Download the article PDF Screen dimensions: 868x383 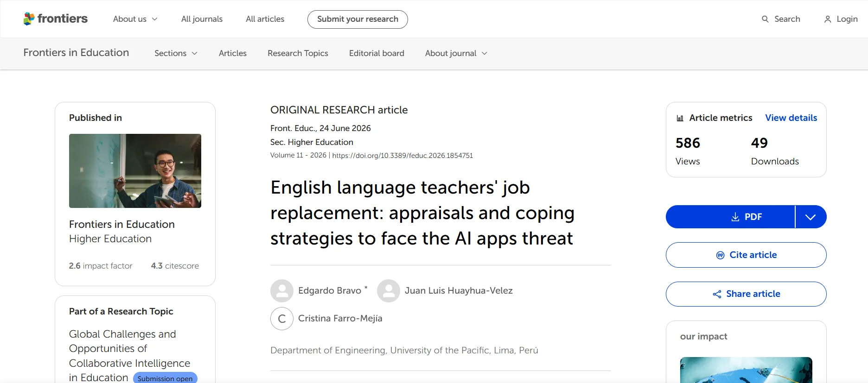click(730, 217)
